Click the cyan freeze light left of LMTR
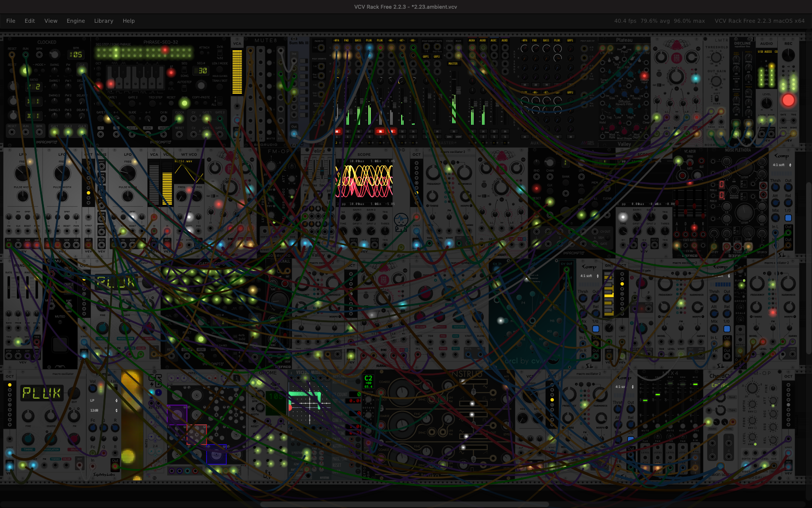 pyautogui.click(x=696, y=78)
